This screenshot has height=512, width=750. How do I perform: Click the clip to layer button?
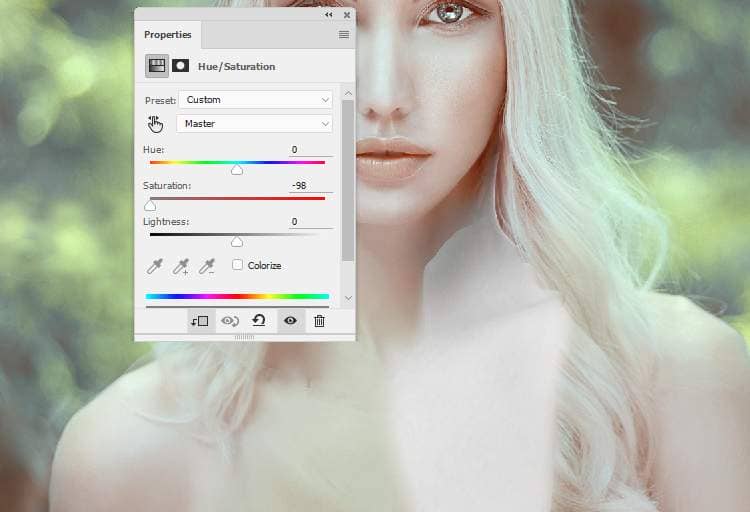click(x=199, y=321)
